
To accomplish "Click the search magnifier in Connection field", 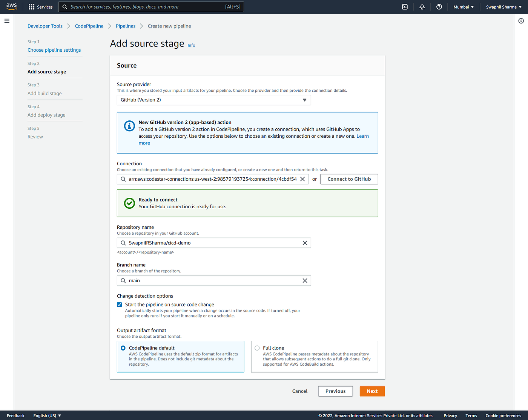I will pos(123,179).
